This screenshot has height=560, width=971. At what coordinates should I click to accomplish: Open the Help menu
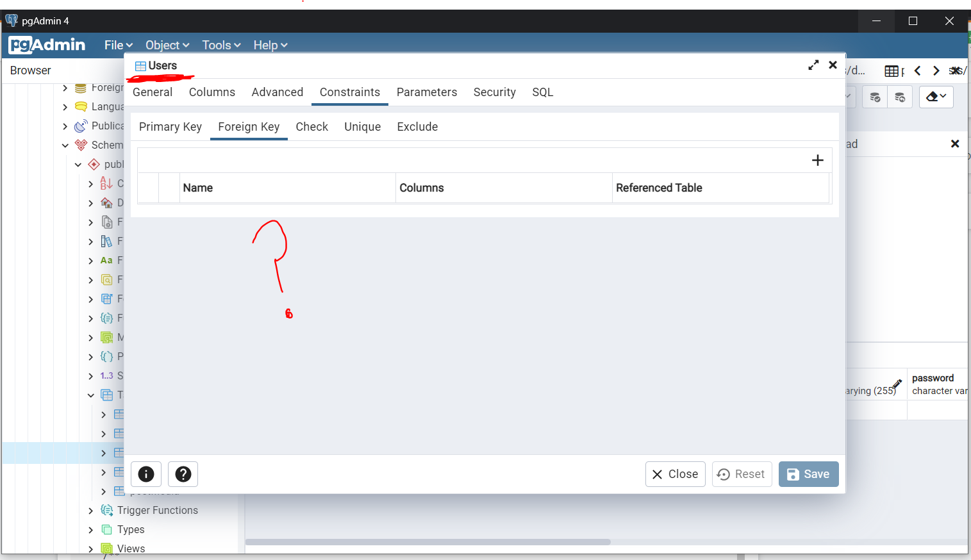click(270, 45)
